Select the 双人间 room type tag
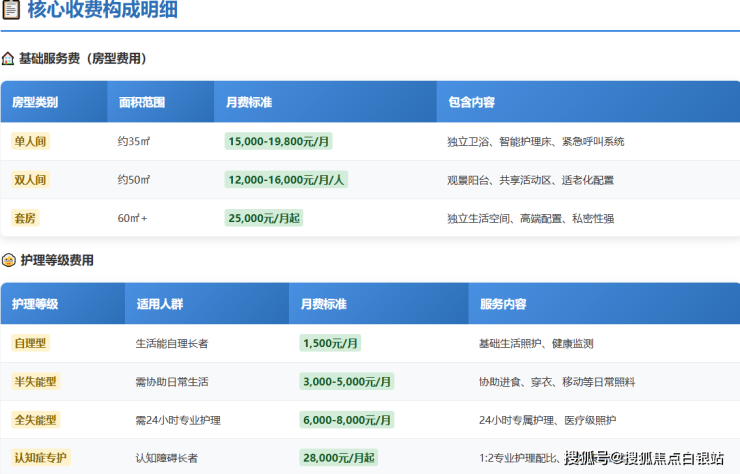 tap(30, 180)
